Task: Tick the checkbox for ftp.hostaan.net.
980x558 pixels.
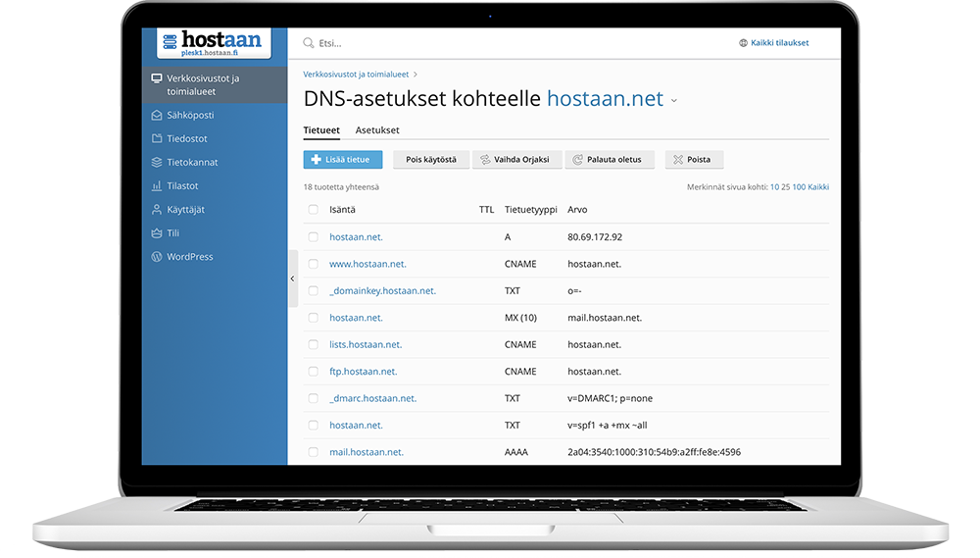Action: click(314, 372)
